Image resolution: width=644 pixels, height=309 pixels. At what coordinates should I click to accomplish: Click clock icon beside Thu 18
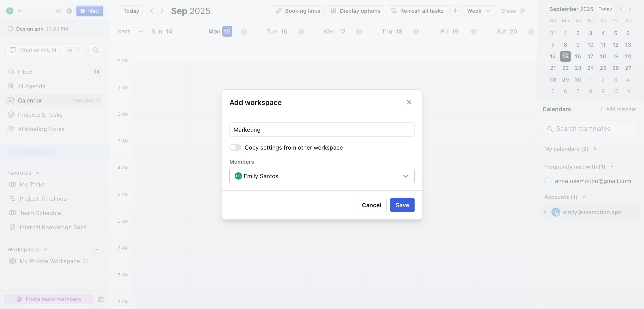416,32
